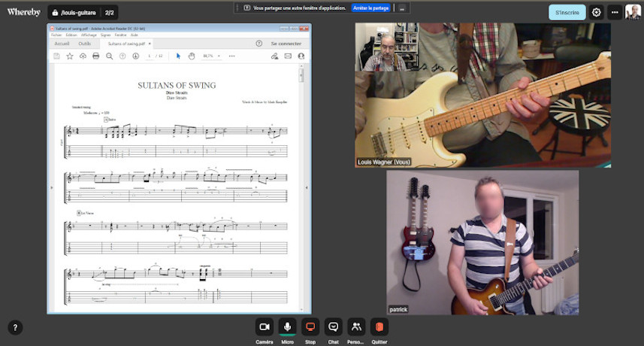Click the Whereby logo
Screen dimensions: 644x346
[24, 12]
